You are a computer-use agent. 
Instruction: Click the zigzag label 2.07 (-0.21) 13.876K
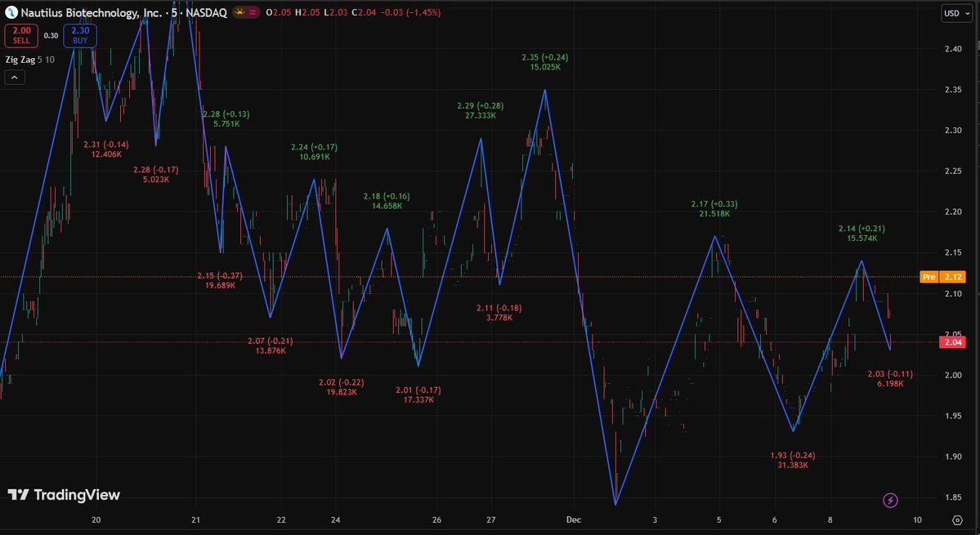271,346
